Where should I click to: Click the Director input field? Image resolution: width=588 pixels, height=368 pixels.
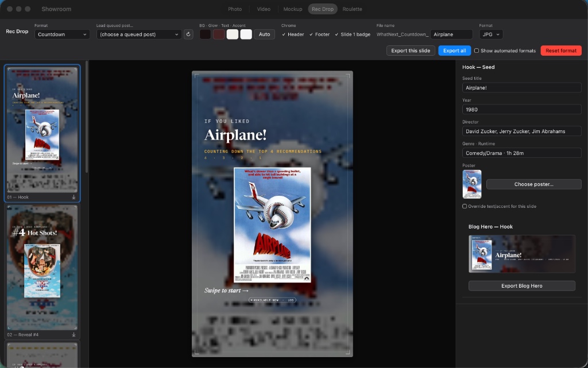pyautogui.click(x=521, y=131)
